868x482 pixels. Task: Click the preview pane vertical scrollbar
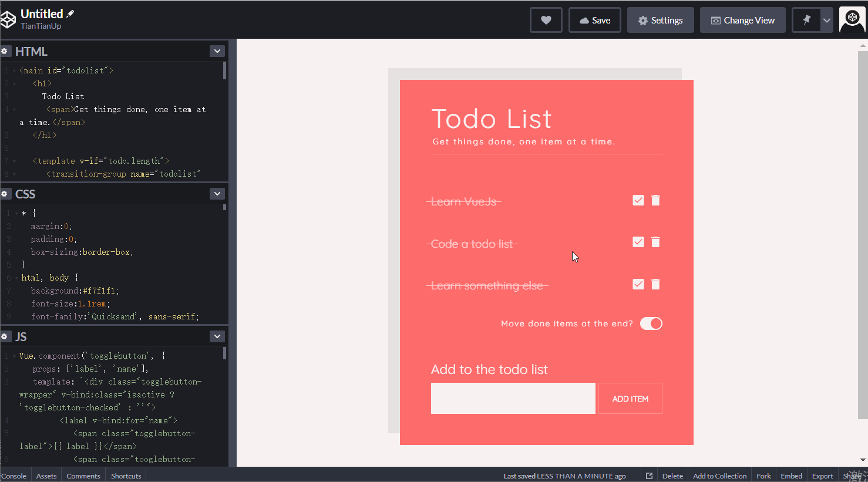[863, 235]
